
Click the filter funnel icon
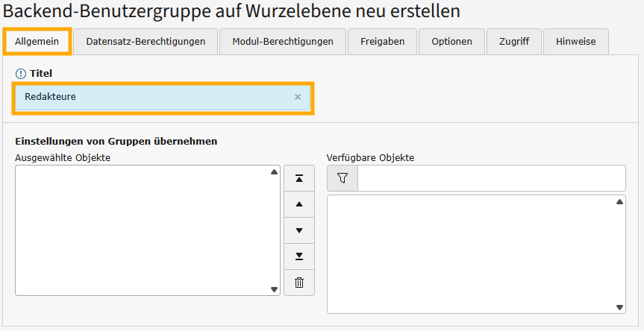pos(343,178)
